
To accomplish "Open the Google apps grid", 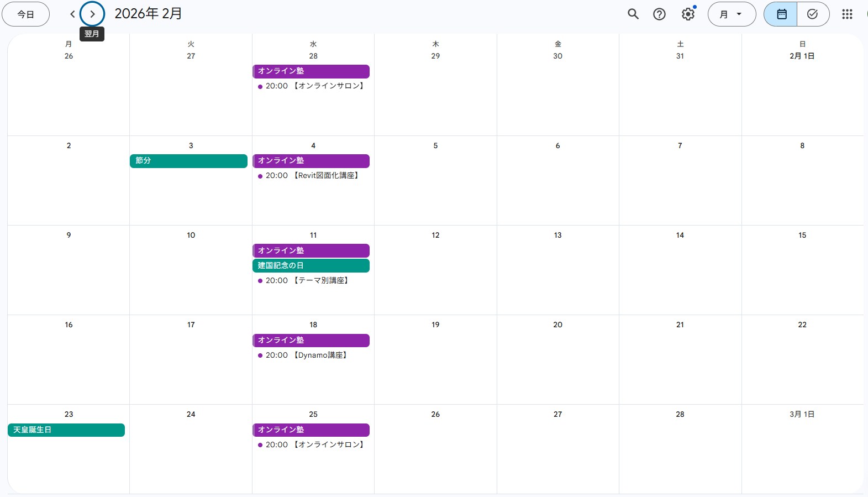I will (x=847, y=14).
